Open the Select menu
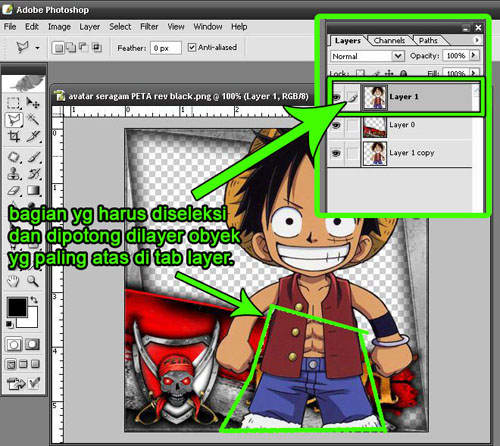500x446 pixels. 120,27
